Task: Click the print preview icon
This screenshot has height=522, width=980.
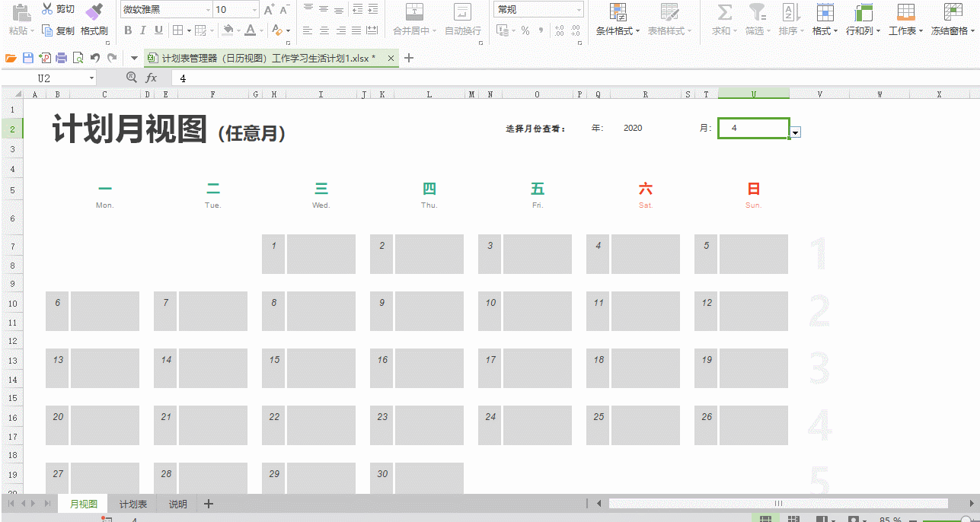Action: (78, 58)
